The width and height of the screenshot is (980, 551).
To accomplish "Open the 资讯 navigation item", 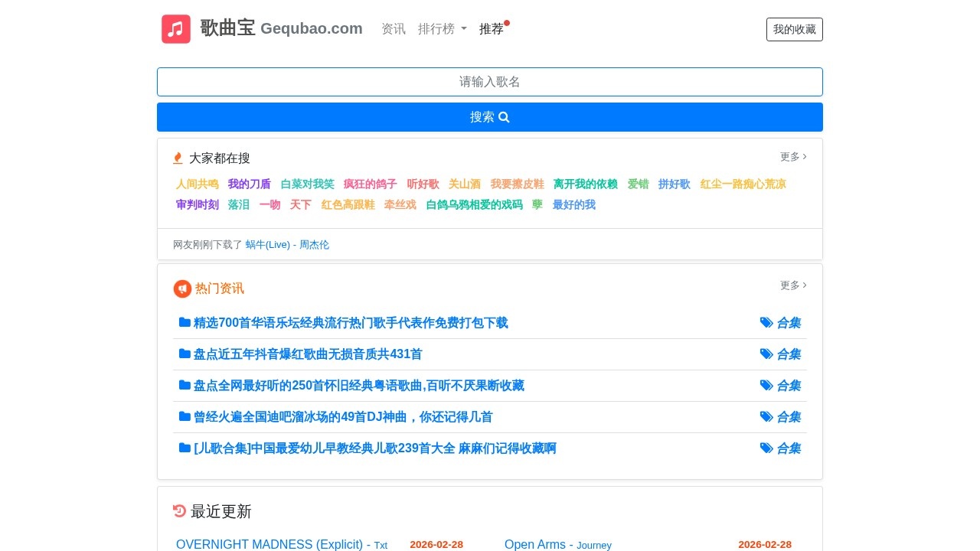I will 394,29.
